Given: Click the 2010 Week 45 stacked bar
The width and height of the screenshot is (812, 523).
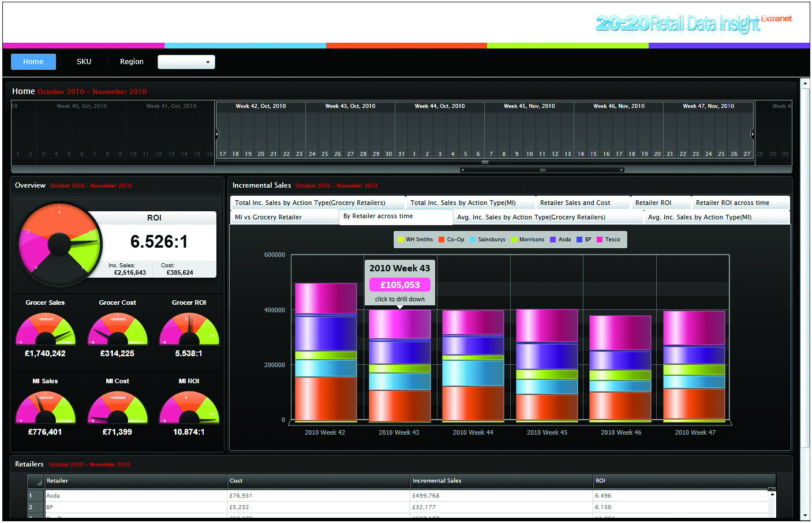Looking at the screenshot, I should [547, 365].
